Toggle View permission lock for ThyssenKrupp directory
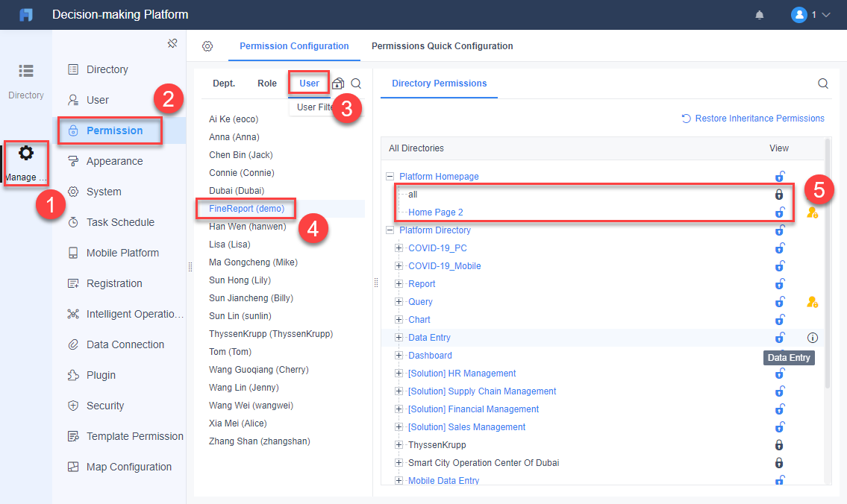This screenshot has width=847, height=504. 779,445
